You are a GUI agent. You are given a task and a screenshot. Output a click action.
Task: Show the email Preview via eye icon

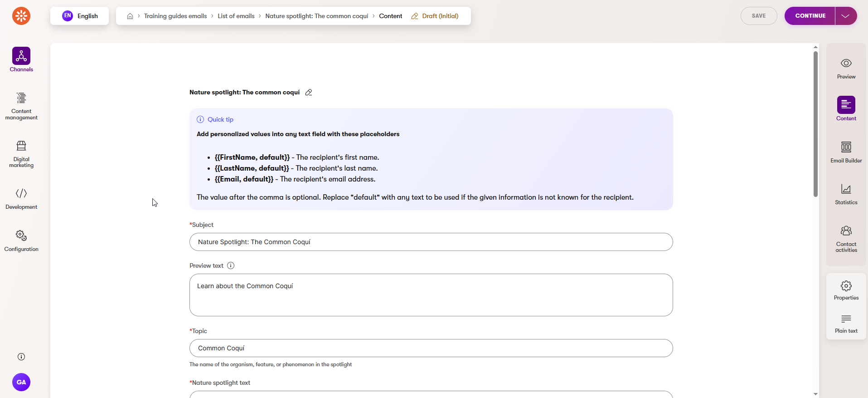tap(846, 64)
